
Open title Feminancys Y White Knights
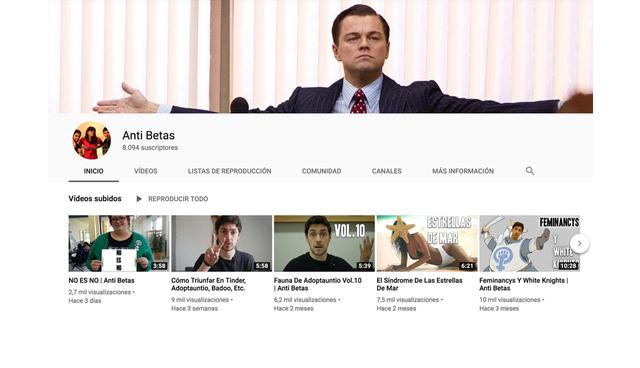tap(524, 284)
